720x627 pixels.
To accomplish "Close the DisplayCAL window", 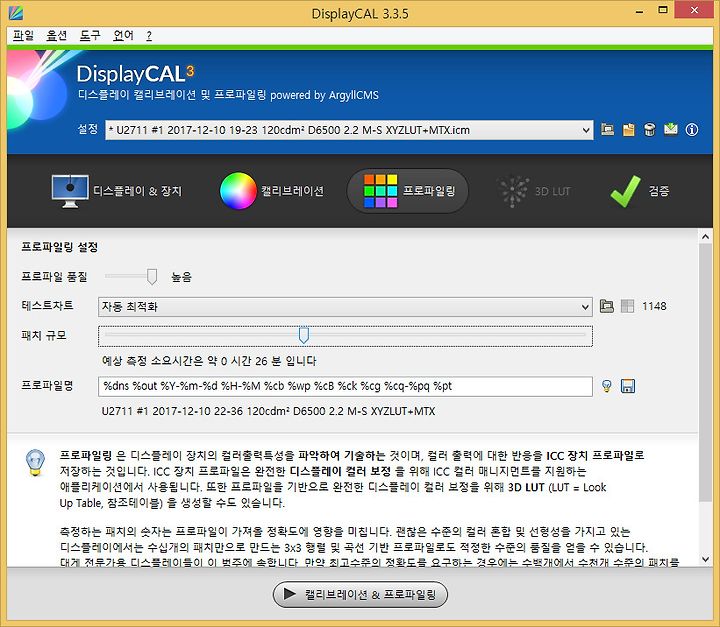I will pos(694,10).
